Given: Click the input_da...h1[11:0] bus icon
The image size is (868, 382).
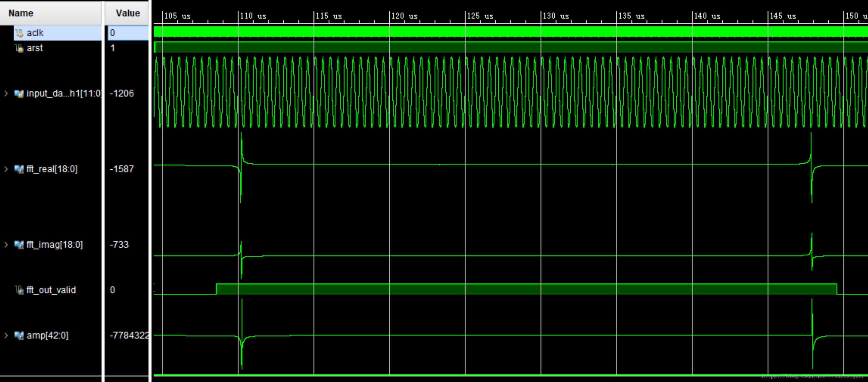Looking at the screenshot, I should coord(19,93).
